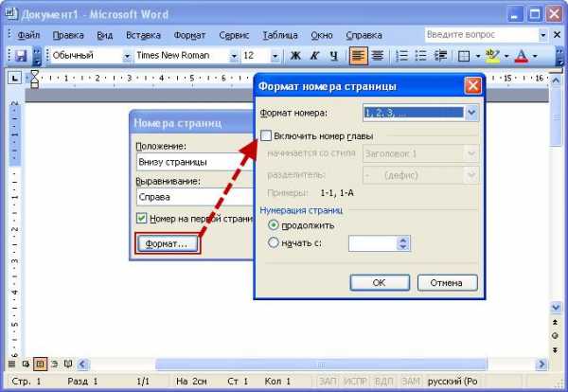Open the Word document icon menu in the title bar
This screenshot has height=392, width=568.
click(x=10, y=14)
